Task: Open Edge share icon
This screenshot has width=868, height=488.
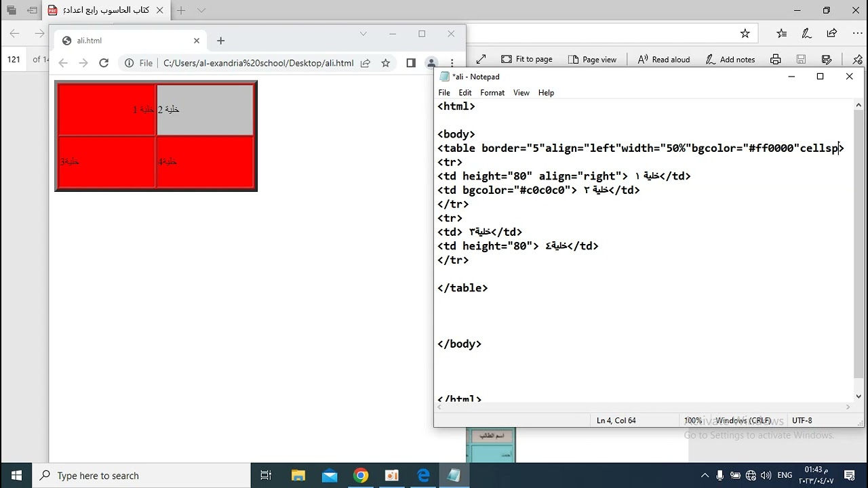Action: 832,33
